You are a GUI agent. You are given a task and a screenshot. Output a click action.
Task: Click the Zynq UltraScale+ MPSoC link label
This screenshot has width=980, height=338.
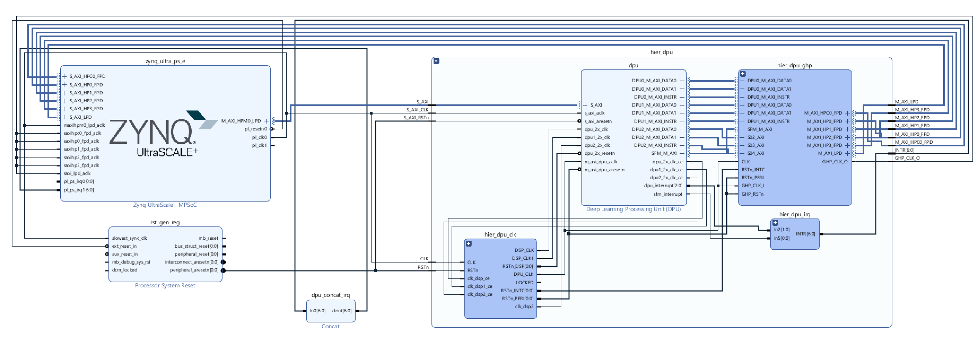tap(165, 205)
